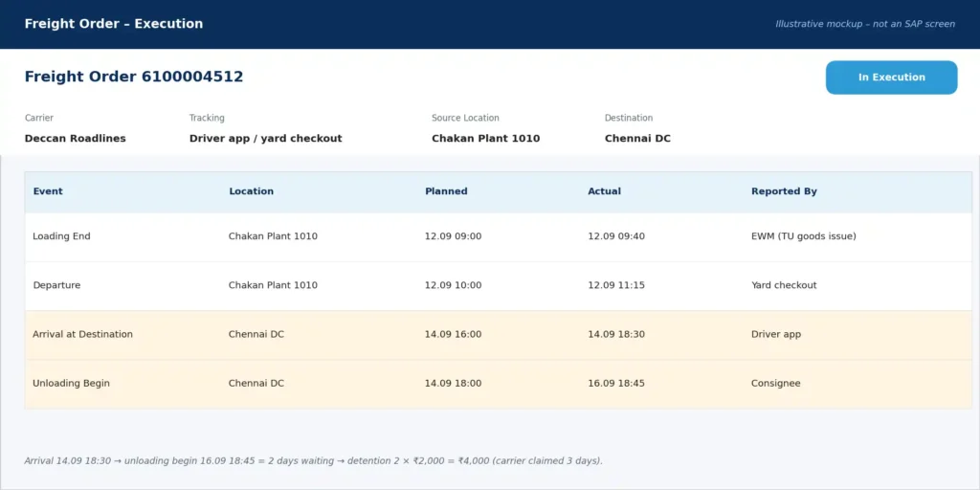980x490 pixels.
Task: Sort by the Location column header
Action: (x=252, y=191)
